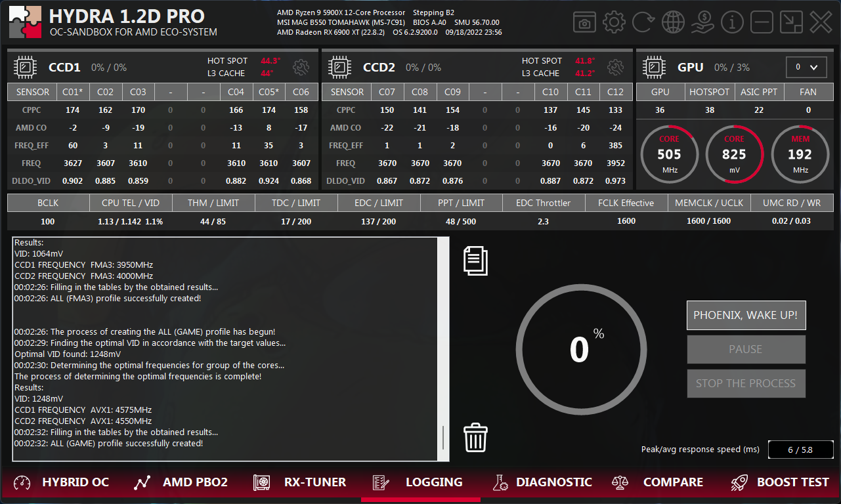
Task: Click the circular refresh arrow icon
Action: pyautogui.click(x=643, y=23)
